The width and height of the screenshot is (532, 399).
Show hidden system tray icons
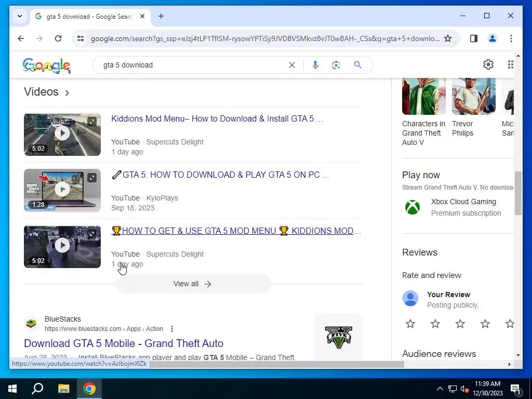440,389
